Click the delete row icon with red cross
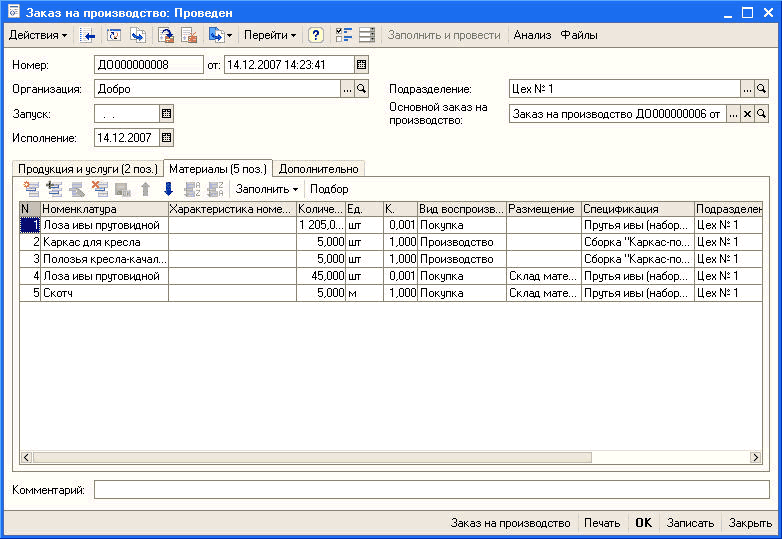Image resolution: width=782 pixels, height=539 pixels. (100, 189)
